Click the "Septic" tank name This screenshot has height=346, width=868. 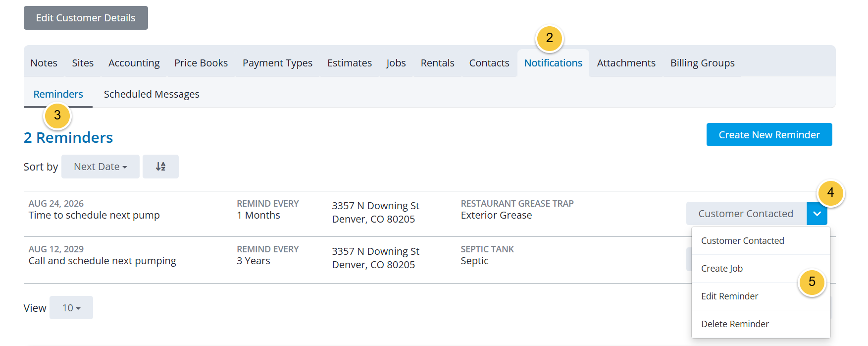click(475, 261)
